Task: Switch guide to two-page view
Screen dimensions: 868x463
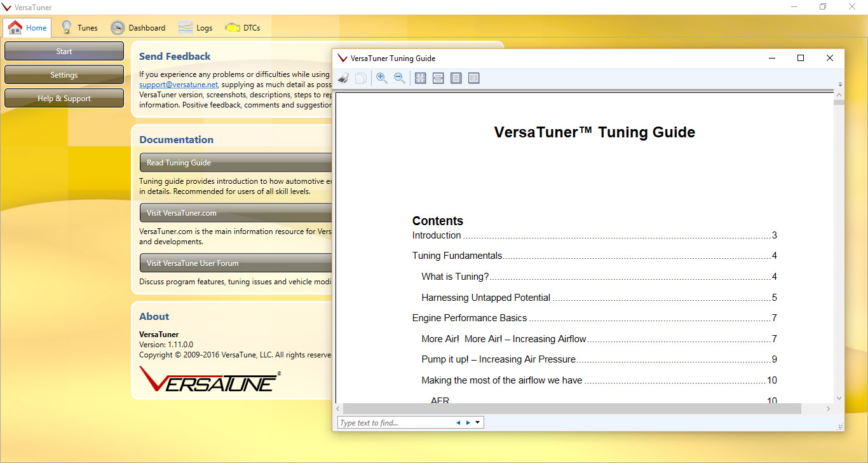Action: (x=473, y=78)
